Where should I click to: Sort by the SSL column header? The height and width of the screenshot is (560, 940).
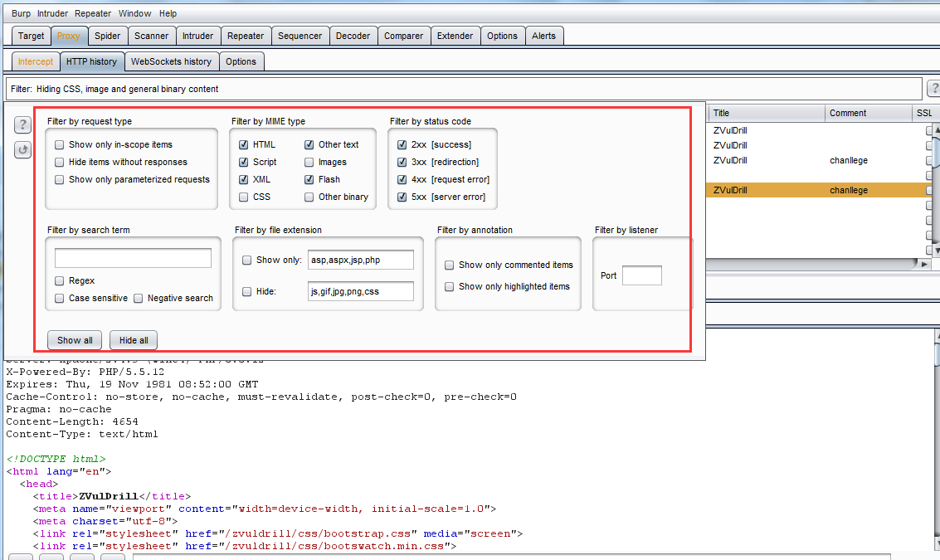[924, 113]
